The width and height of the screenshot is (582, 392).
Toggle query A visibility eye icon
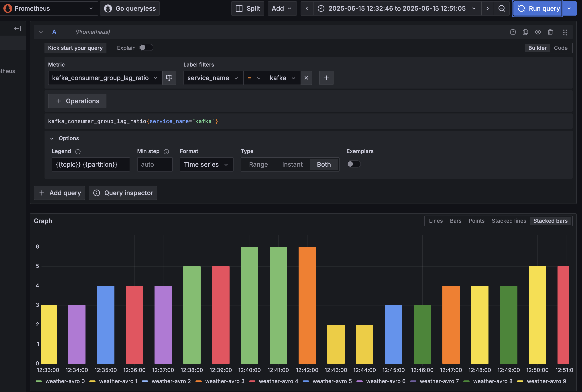(x=538, y=32)
